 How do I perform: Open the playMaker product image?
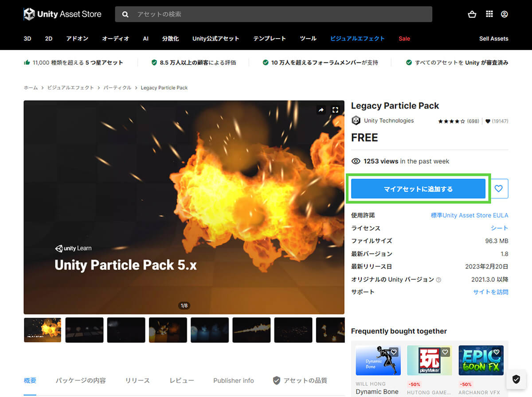(x=430, y=361)
